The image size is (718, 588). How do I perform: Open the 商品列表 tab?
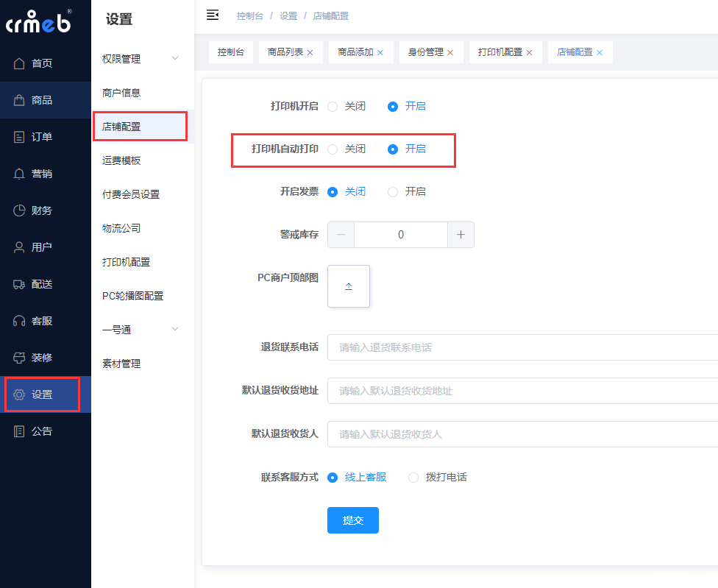[285, 52]
